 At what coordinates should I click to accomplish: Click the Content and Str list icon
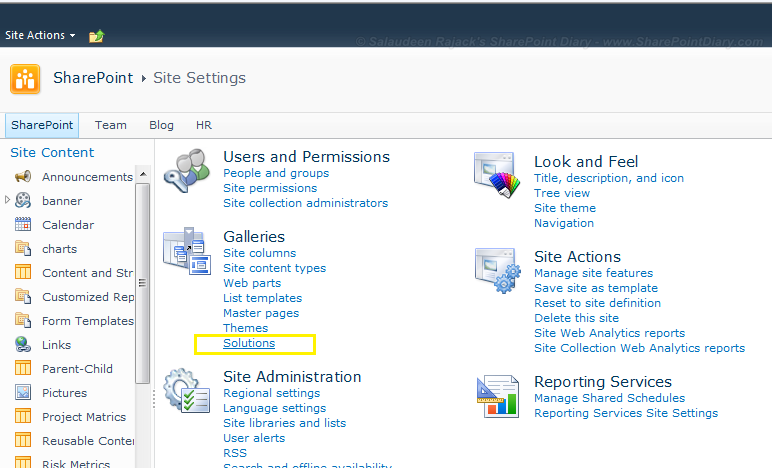pyautogui.click(x=23, y=272)
